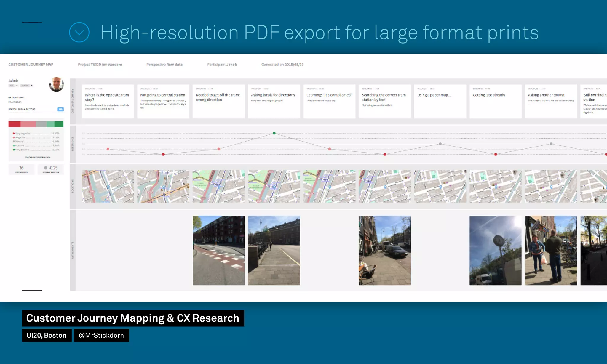Image resolution: width=607 pixels, height=364 pixels.
Task: Open the location map below 'Where is the opposite tram stop?'
Action: [108, 186]
